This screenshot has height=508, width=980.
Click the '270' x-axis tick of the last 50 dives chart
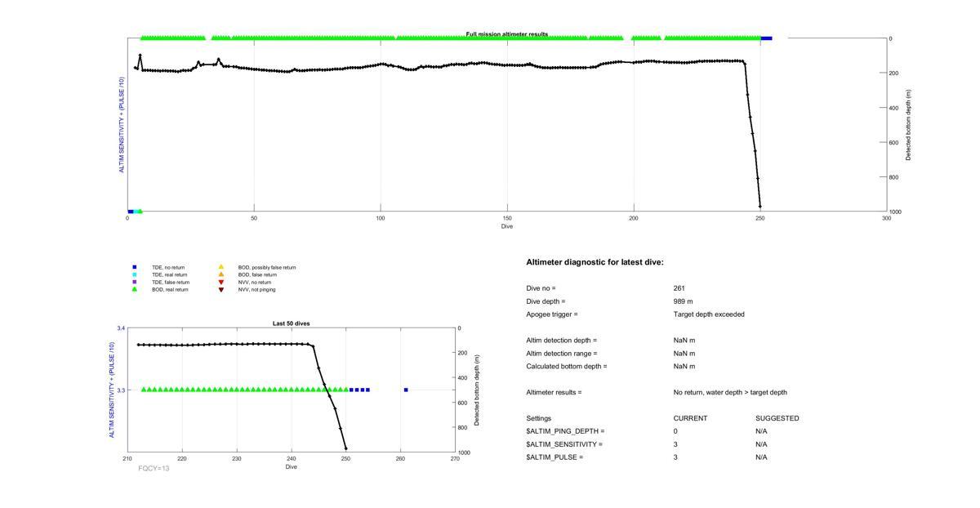pyautogui.click(x=455, y=459)
